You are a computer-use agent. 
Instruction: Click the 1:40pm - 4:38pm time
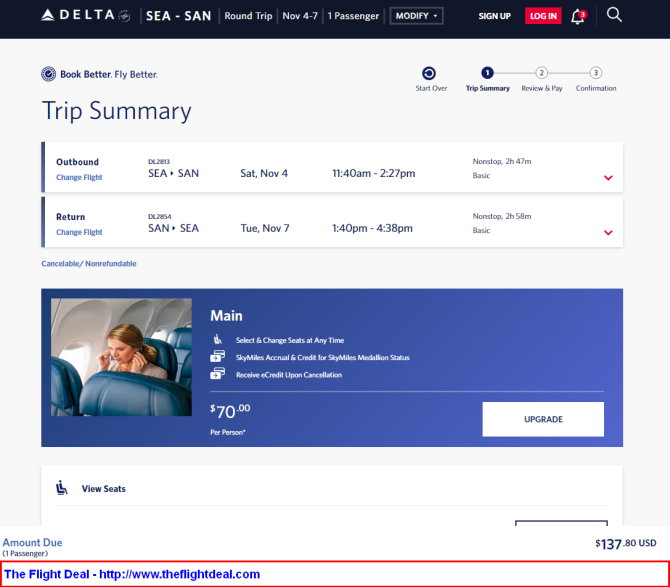[x=372, y=228]
